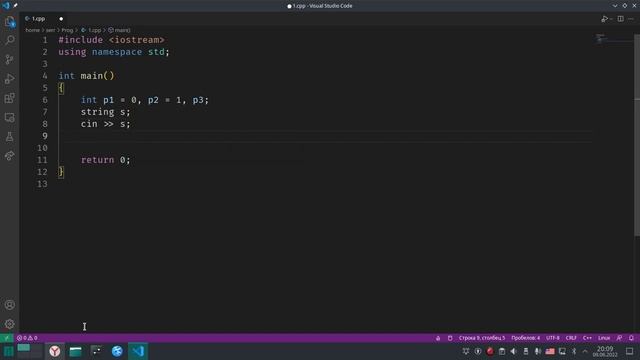Split the editor to the right
The width and height of the screenshot is (640, 360).
tap(620, 19)
